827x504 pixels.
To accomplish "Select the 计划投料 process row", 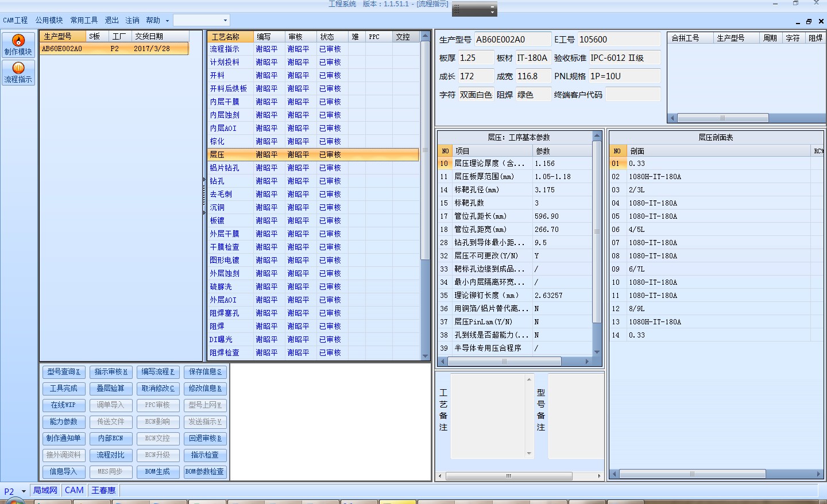I will pyautogui.click(x=314, y=63).
